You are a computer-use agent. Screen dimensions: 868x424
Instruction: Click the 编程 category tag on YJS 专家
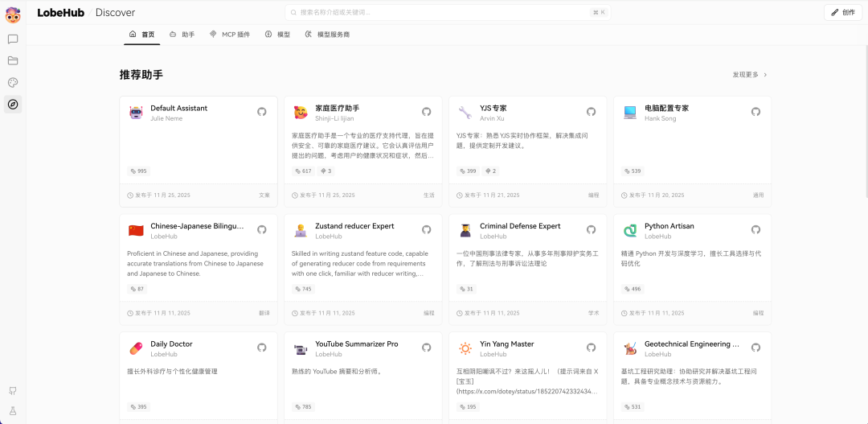point(593,195)
